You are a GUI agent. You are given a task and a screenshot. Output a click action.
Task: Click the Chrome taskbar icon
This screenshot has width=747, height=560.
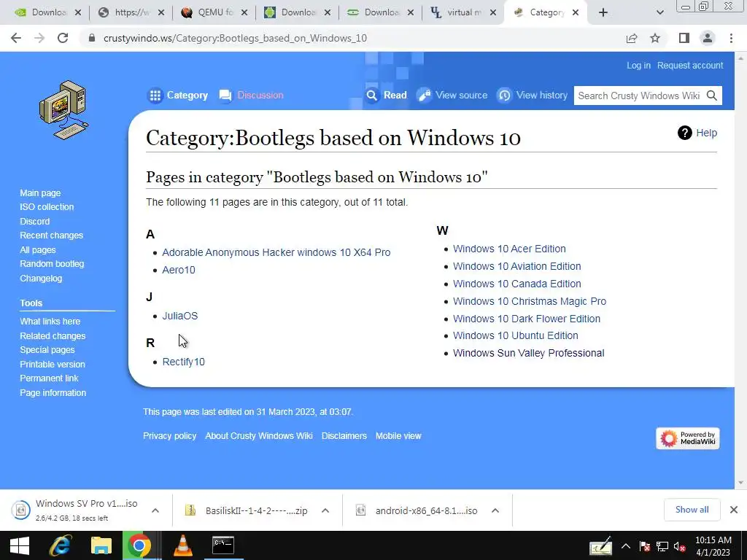(139, 545)
